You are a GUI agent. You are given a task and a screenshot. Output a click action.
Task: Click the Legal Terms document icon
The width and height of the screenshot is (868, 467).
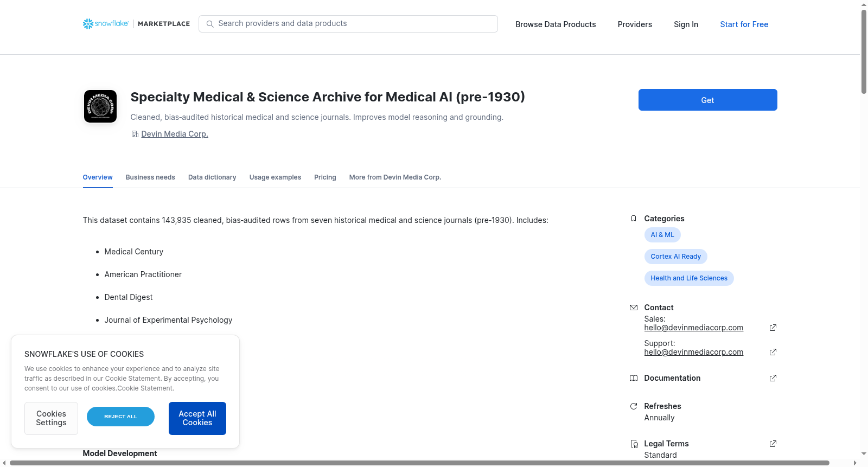[634, 444]
